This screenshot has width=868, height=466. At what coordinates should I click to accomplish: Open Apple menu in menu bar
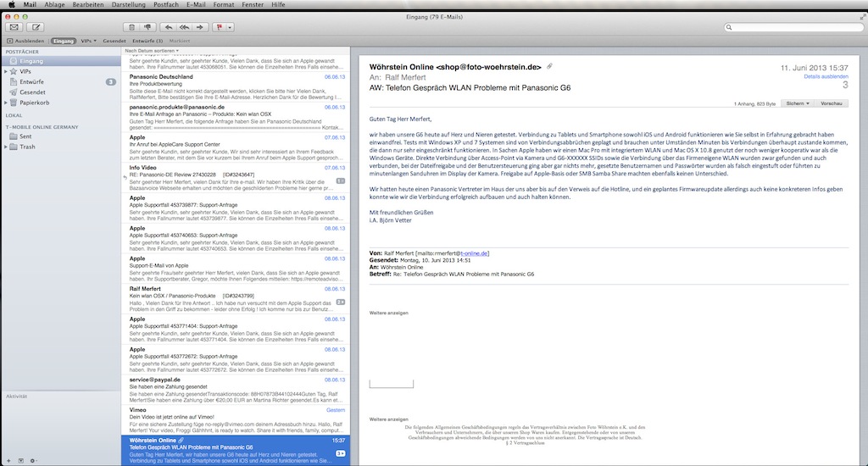click(12, 4)
